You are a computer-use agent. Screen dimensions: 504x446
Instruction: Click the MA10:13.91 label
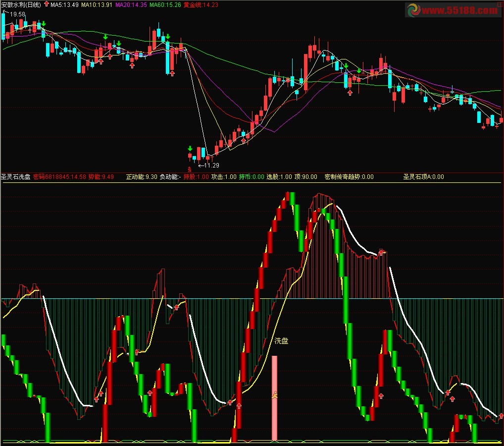click(x=97, y=4)
